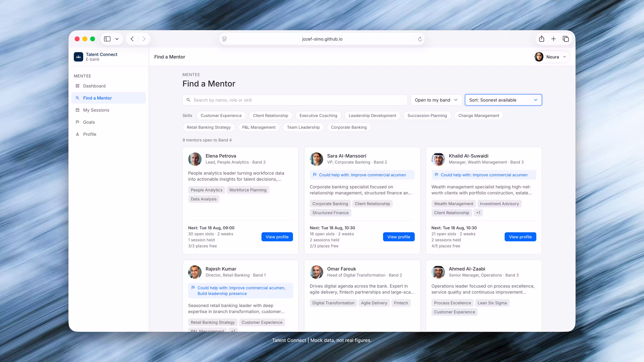Toggle the Team Leadership skill filter
Viewport: 644px width, 362px height.
tap(303, 127)
